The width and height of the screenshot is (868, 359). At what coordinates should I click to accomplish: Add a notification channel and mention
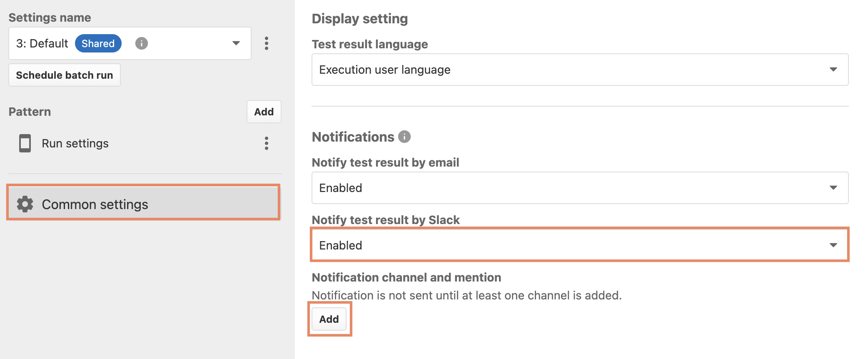tap(329, 319)
